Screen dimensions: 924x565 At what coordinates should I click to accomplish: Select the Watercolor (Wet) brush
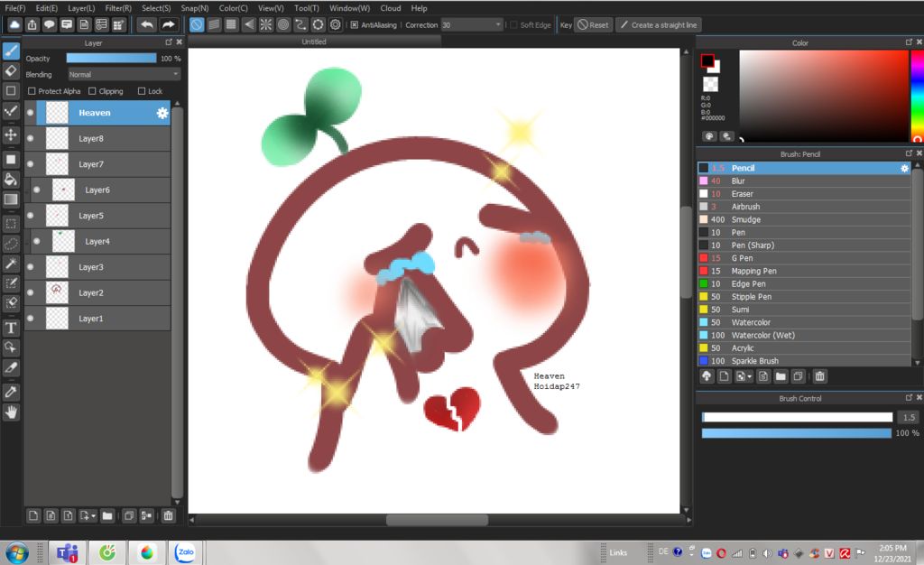(x=804, y=335)
